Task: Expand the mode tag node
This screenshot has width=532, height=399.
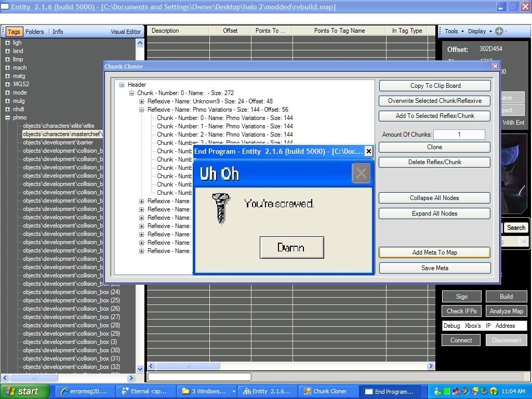Action: tap(7, 92)
